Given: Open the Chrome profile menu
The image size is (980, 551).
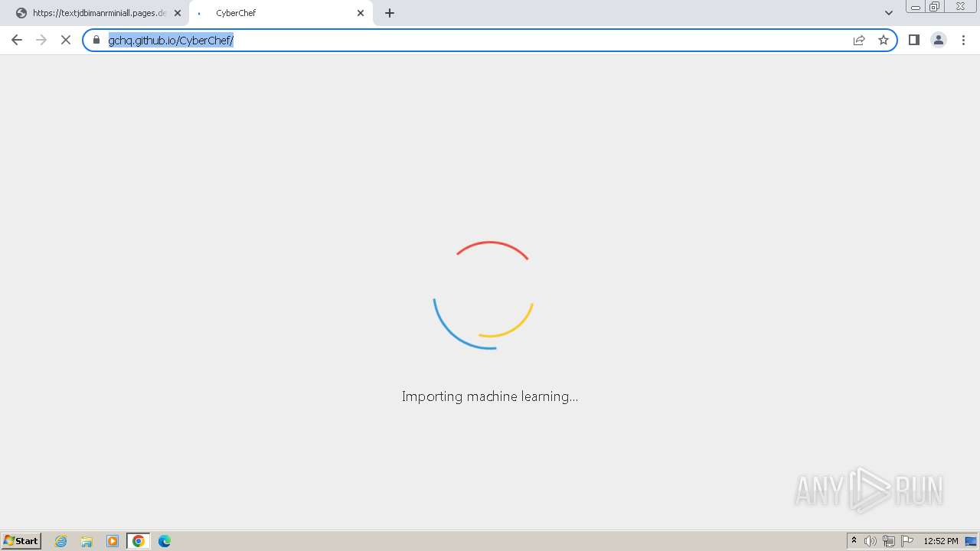Looking at the screenshot, I should (x=939, y=40).
